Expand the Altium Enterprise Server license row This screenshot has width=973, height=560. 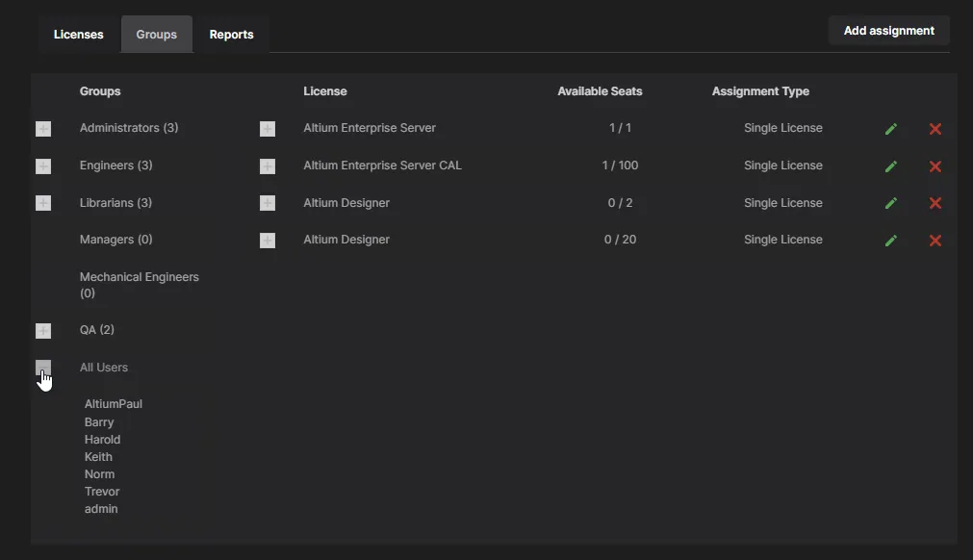tap(268, 129)
